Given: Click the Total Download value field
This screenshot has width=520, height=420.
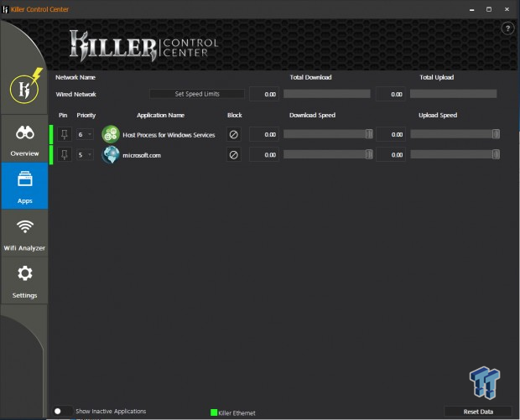Looking at the screenshot, I should (x=264, y=94).
